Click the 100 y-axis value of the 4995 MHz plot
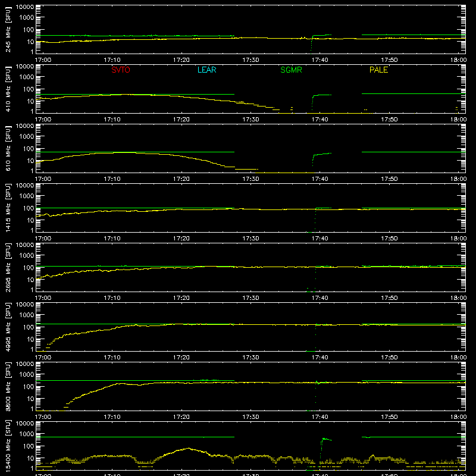Screen dimensions: 476x476 pos(29,327)
